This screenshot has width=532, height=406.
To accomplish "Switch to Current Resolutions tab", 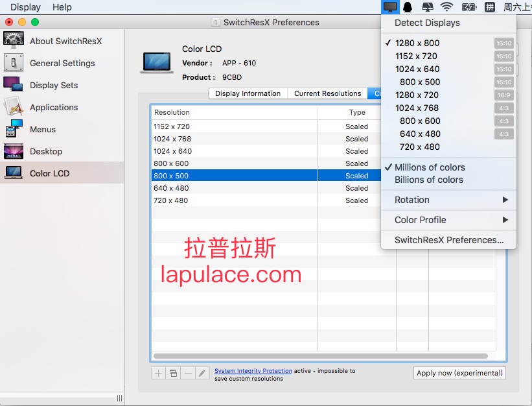I will 327,93.
